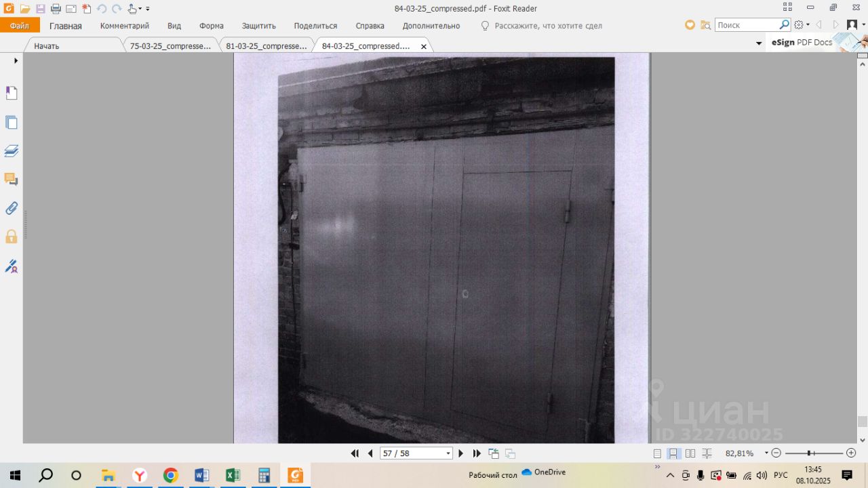Switch to continuous page view
This screenshot has width=868, height=488.
[674, 453]
